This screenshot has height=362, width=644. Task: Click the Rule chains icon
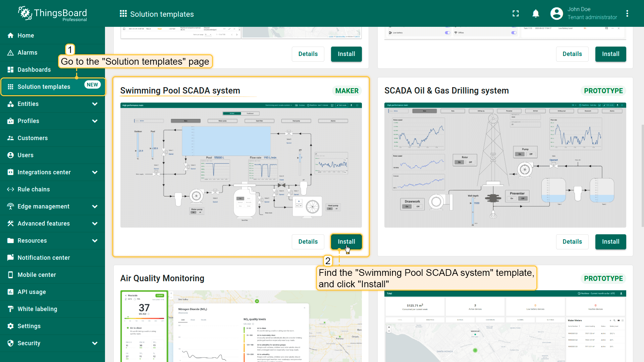pos(10,189)
